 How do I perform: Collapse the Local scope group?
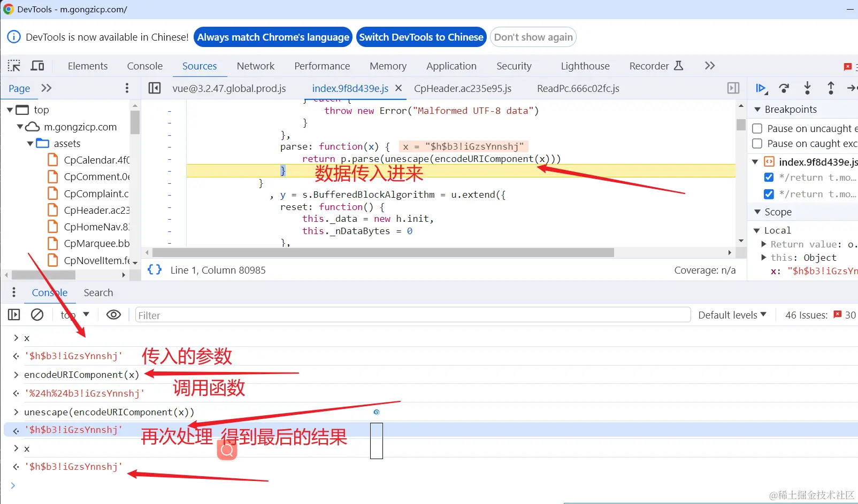point(757,230)
